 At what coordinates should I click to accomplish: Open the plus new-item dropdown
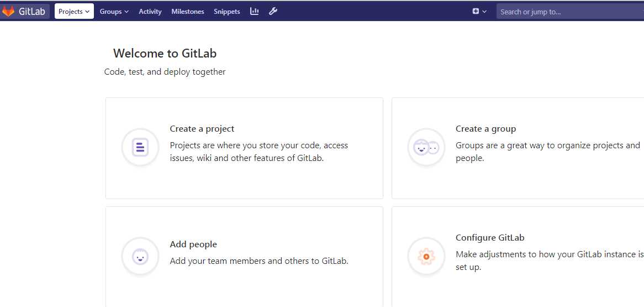coord(479,12)
